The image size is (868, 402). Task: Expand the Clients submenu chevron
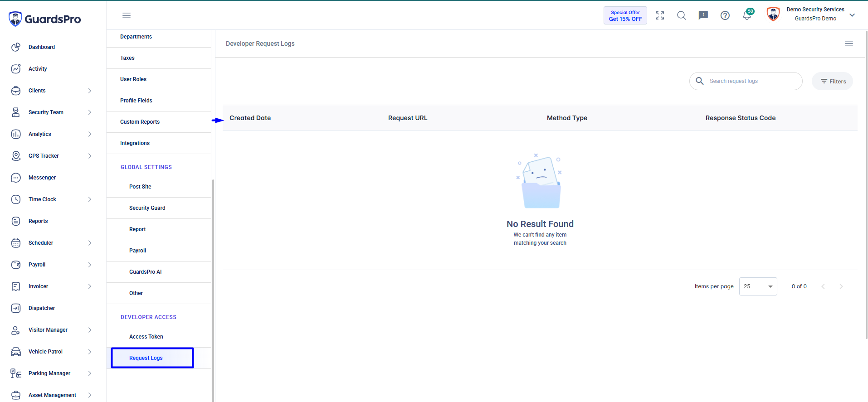[x=90, y=91]
